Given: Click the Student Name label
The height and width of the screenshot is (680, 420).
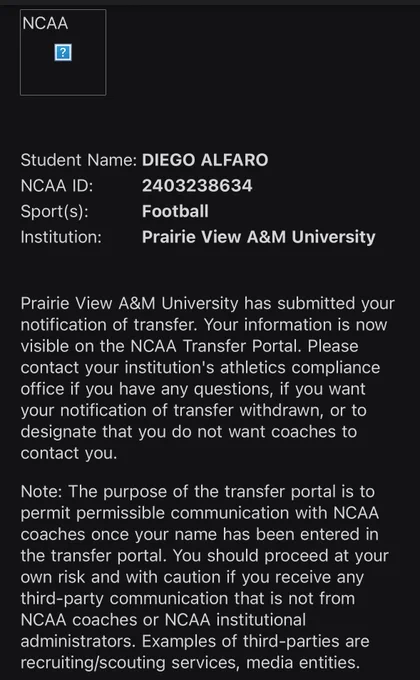Looking at the screenshot, I should [x=79, y=160].
